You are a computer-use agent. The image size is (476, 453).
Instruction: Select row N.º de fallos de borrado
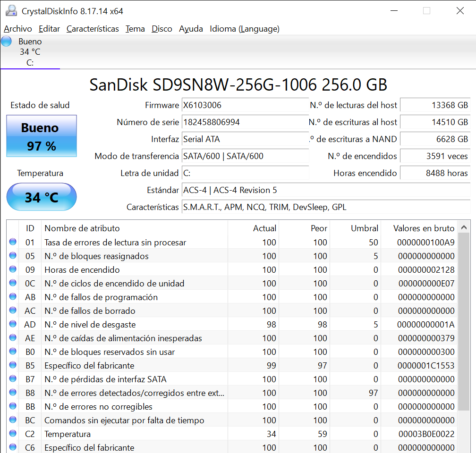tap(232, 310)
